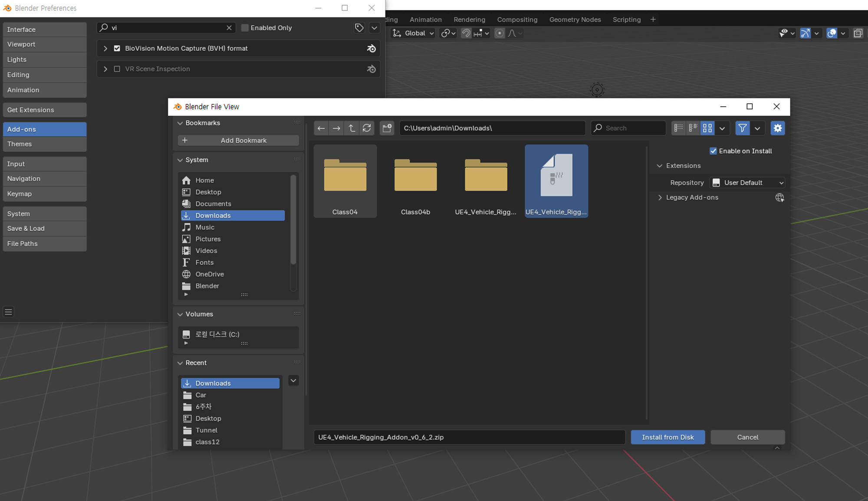
Task: Collapse the System panel
Action: coord(180,160)
